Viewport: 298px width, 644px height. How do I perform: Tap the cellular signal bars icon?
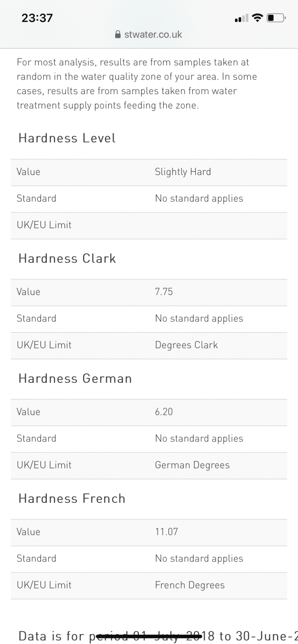coord(241,18)
